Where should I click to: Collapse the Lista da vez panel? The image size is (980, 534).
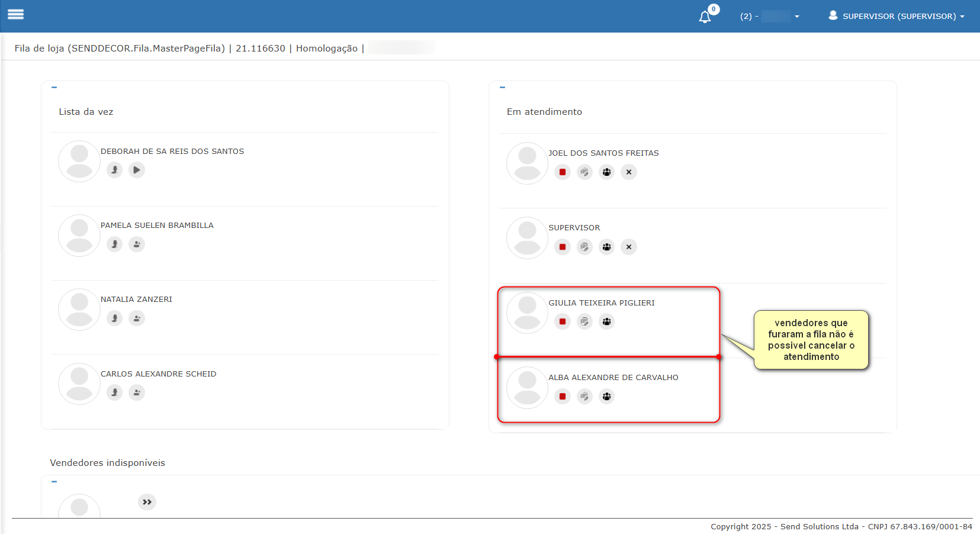coord(54,88)
